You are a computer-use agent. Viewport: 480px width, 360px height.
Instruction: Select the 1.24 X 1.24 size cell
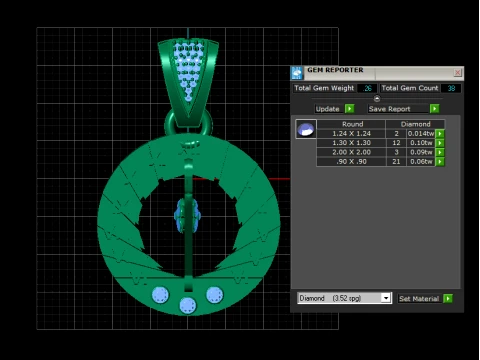click(351, 134)
